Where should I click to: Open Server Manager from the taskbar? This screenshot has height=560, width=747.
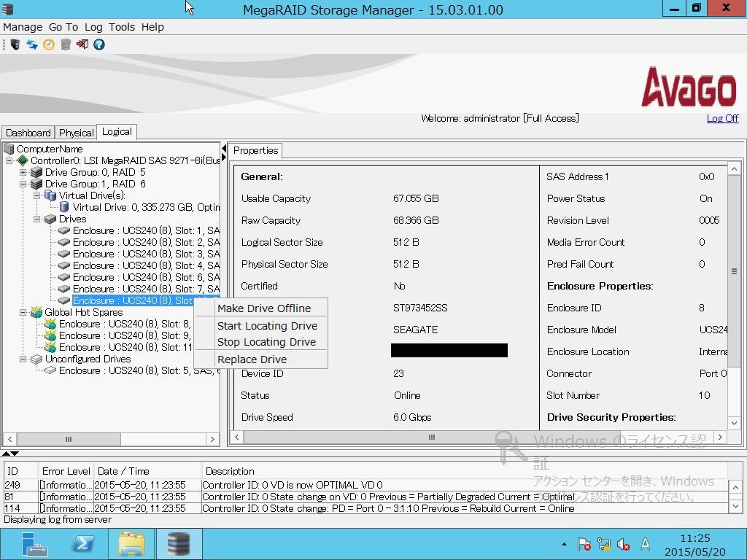(34, 544)
